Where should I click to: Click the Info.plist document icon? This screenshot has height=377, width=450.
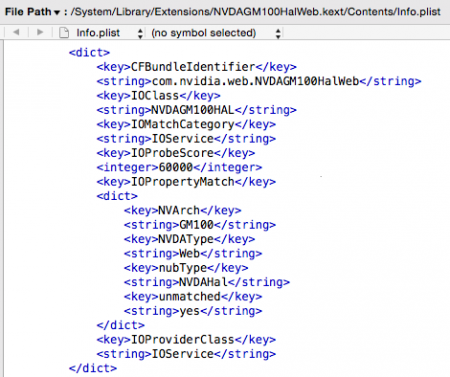64,33
